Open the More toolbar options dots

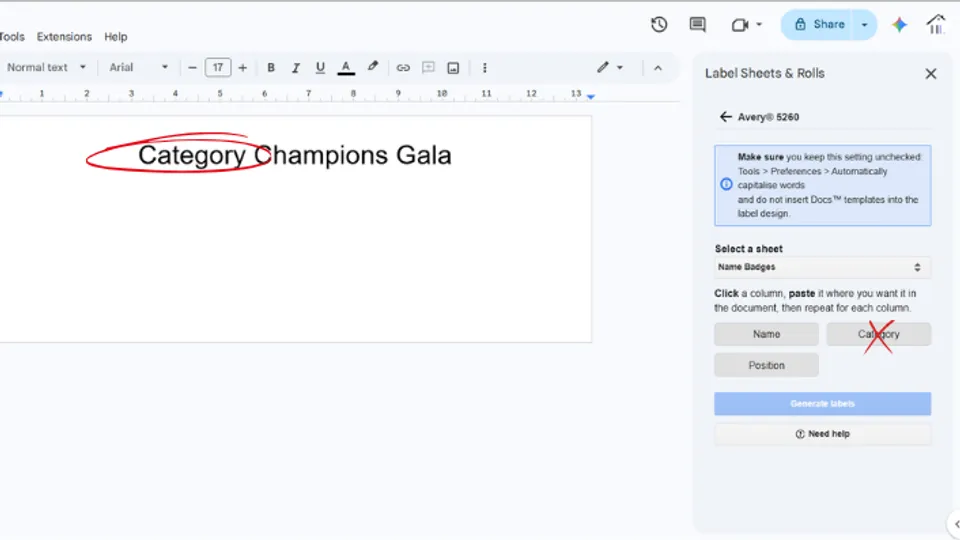(x=484, y=67)
